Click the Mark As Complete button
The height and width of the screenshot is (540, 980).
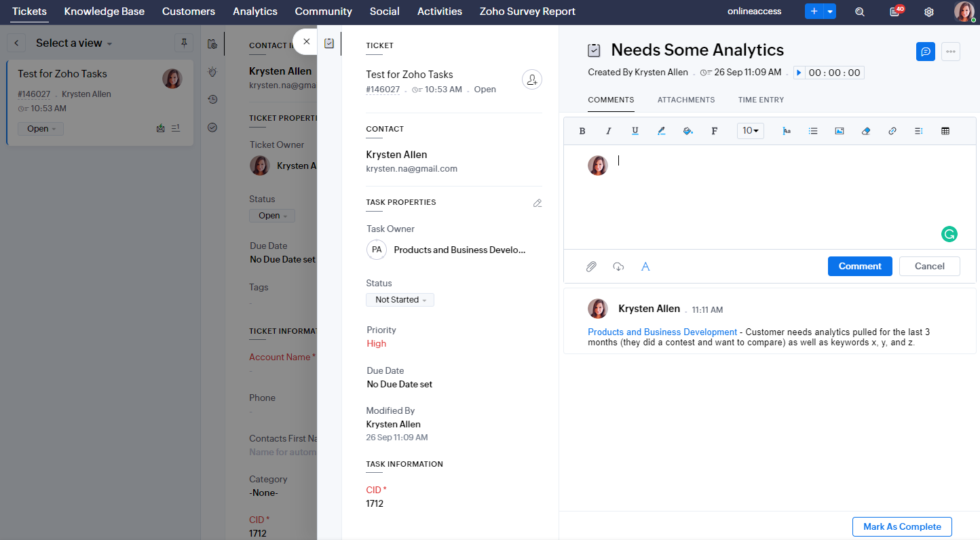click(902, 526)
